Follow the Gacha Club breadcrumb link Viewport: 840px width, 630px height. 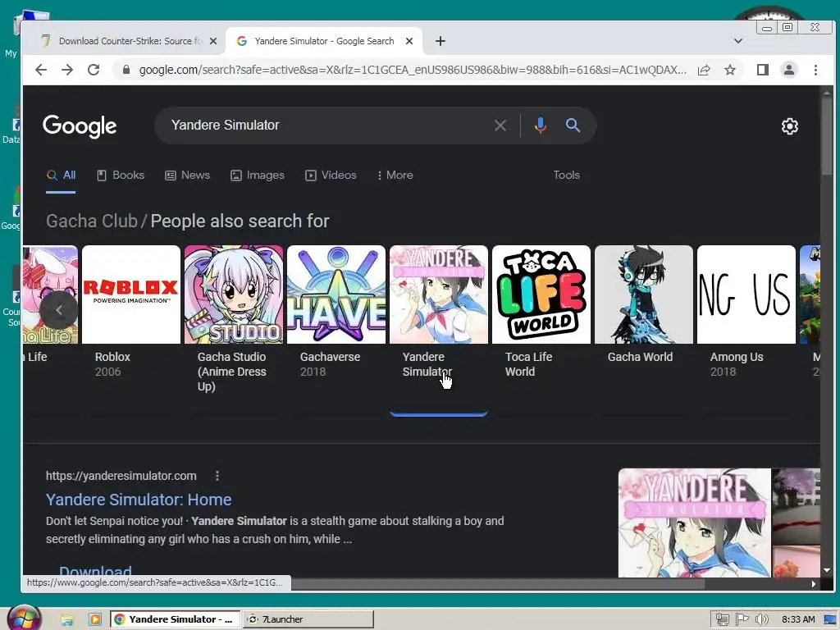92,221
